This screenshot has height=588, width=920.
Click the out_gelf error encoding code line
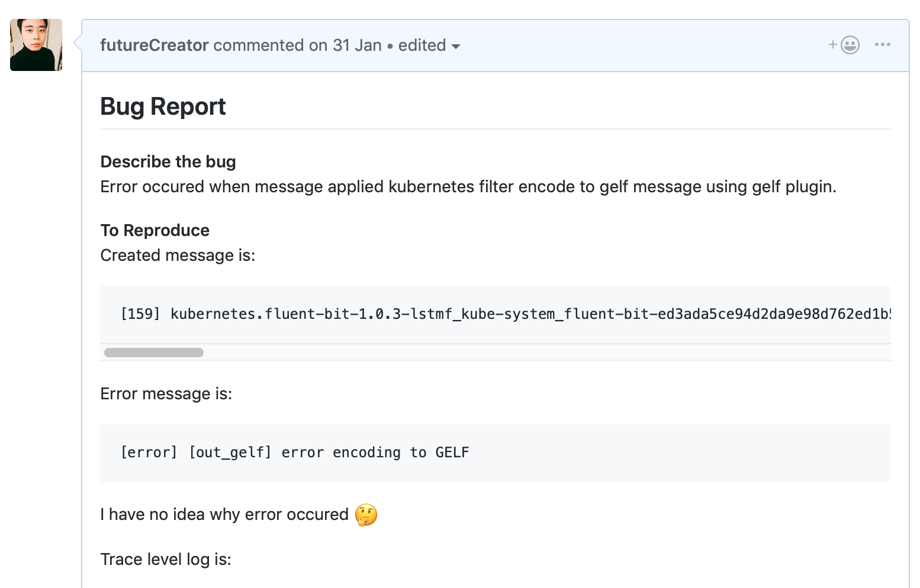coord(295,453)
